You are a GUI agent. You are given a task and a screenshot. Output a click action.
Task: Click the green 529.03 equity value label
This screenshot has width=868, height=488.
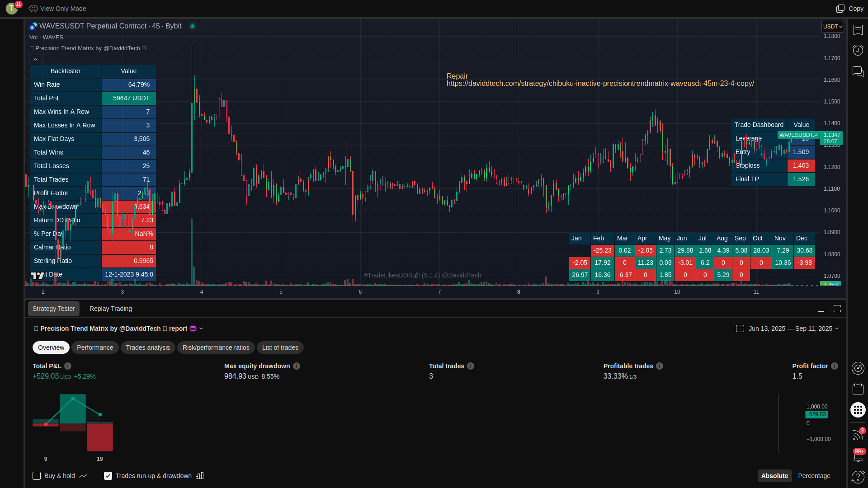(816, 414)
